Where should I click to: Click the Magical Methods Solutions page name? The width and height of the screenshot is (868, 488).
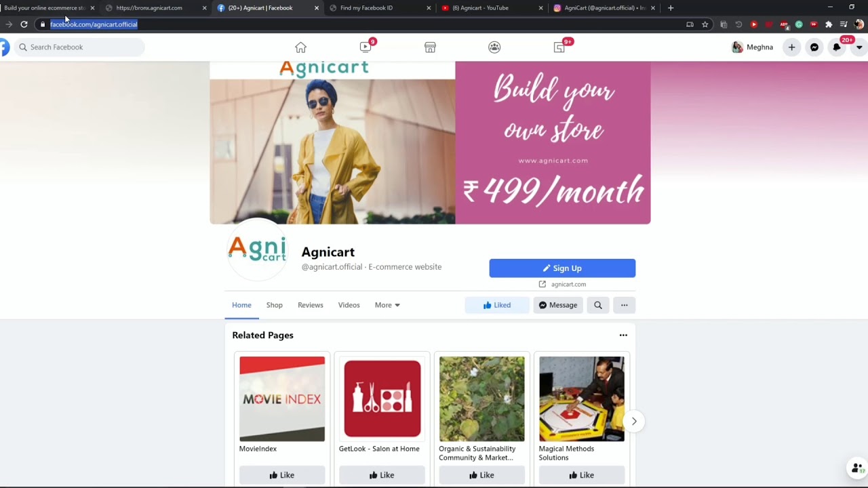point(566,453)
